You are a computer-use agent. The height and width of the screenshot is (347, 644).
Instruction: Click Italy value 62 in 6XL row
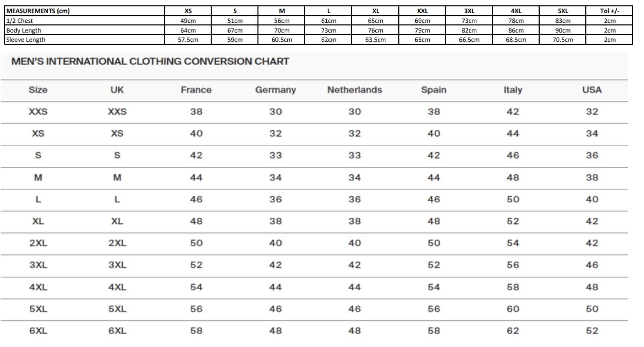click(x=513, y=331)
